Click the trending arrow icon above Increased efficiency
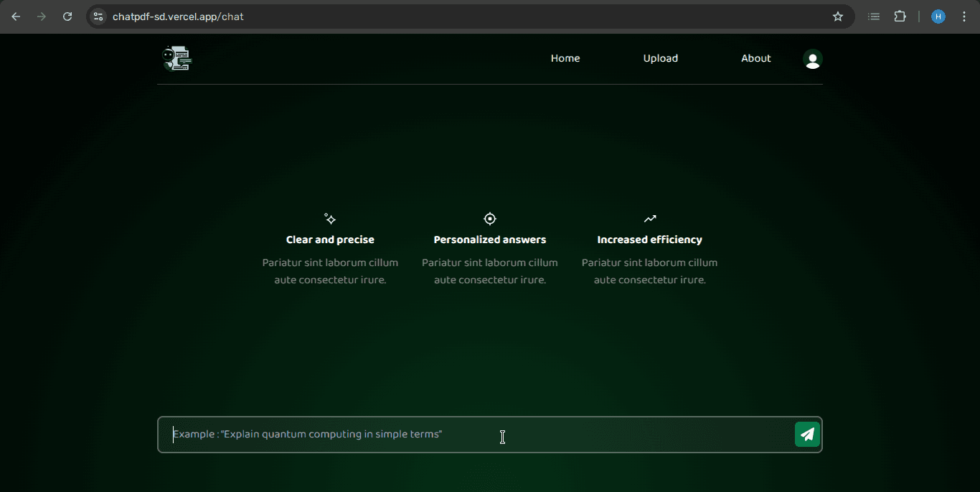Screen dimensions: 980x492 pyautogui.click(x=650, y=219)
